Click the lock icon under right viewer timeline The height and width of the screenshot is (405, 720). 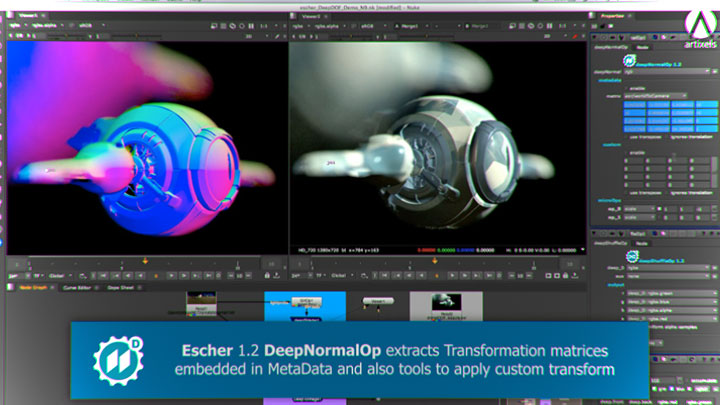(x=566, y=276)
